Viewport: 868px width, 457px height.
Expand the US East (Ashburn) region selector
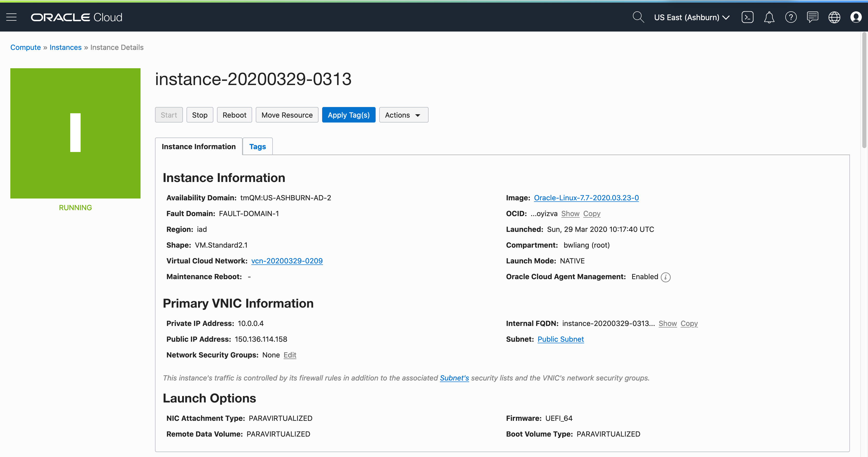[692, 17]
